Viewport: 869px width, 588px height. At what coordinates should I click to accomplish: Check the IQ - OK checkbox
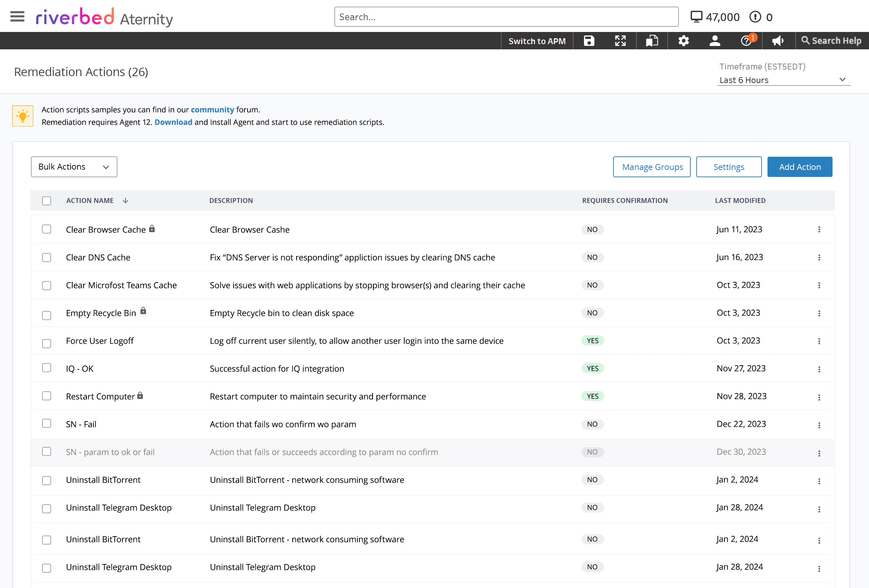(x=46, y=367)
